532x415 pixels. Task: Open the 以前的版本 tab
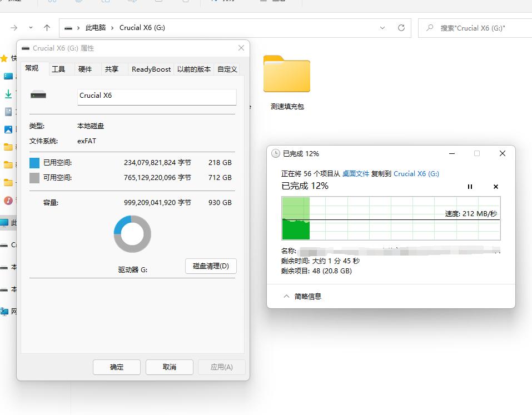193,69
